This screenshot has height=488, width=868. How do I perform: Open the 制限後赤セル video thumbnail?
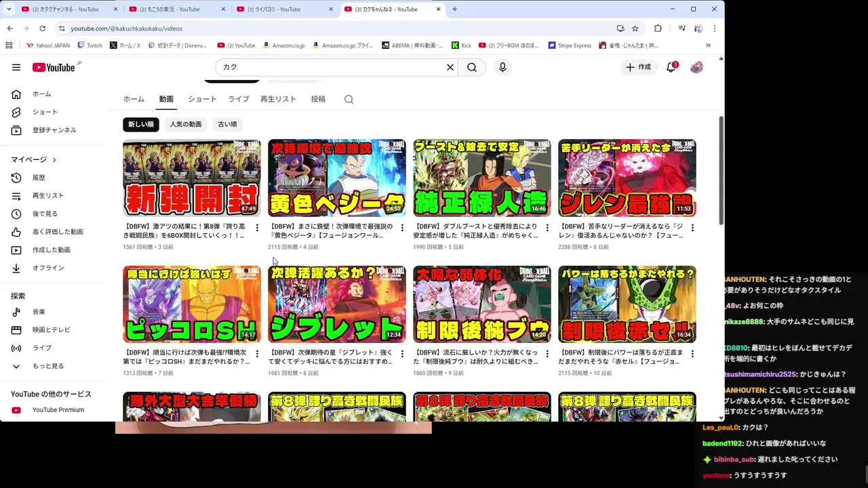pyautogui.click(x=627, y=304)
